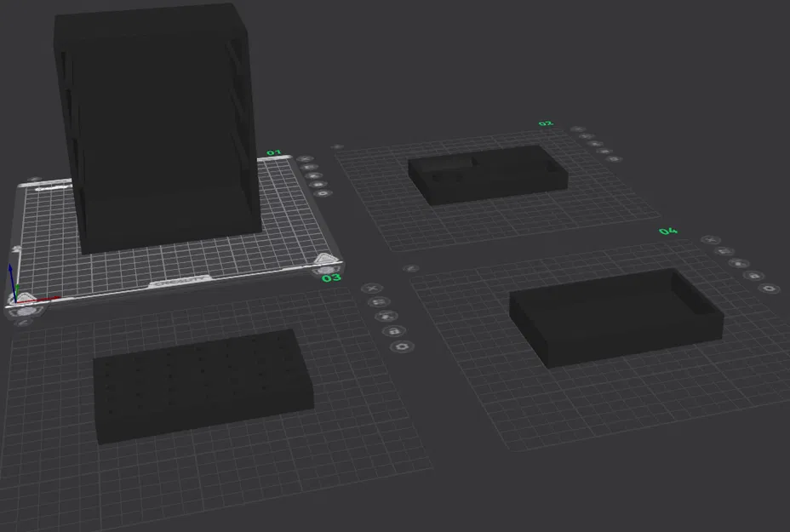790x532 pixels.
Task: Toggle the lock on plate 04
Action: [x=753, y=276]
